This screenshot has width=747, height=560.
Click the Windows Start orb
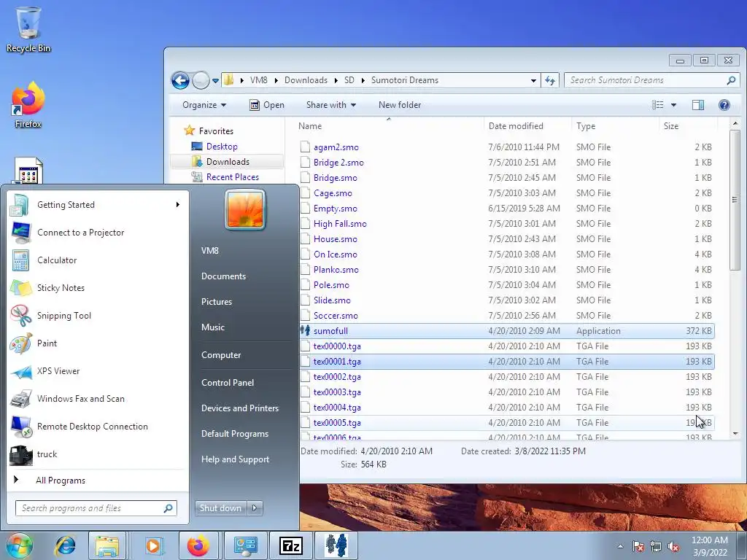20,545
